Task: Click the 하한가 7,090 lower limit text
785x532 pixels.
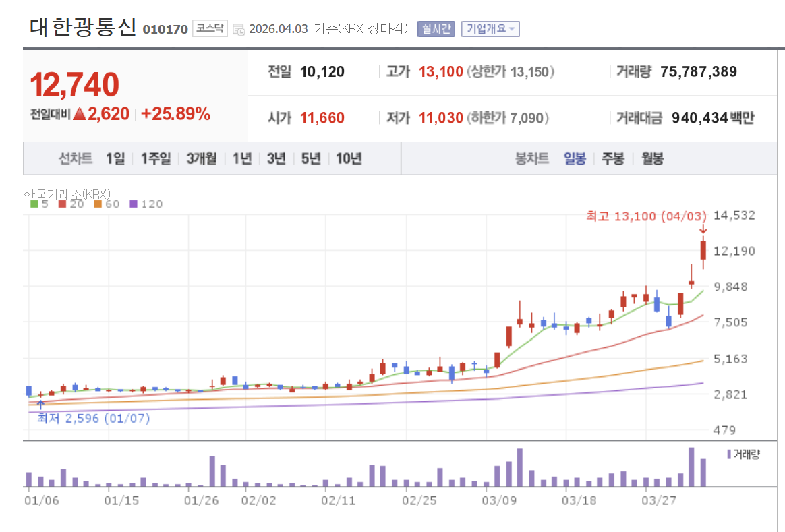Action: [508, 117]
